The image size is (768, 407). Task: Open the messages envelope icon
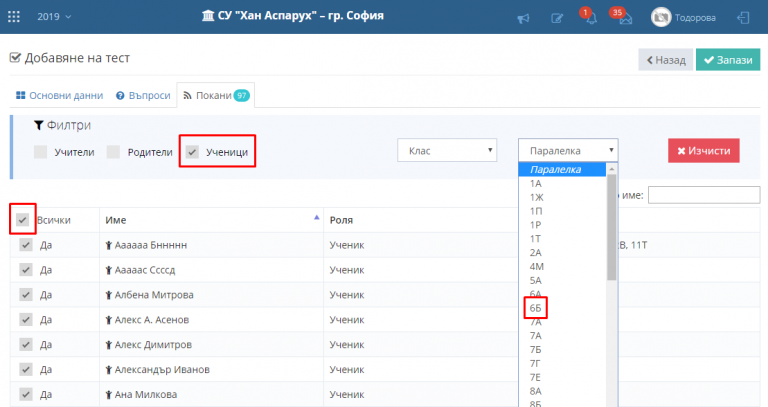point(625,19)
